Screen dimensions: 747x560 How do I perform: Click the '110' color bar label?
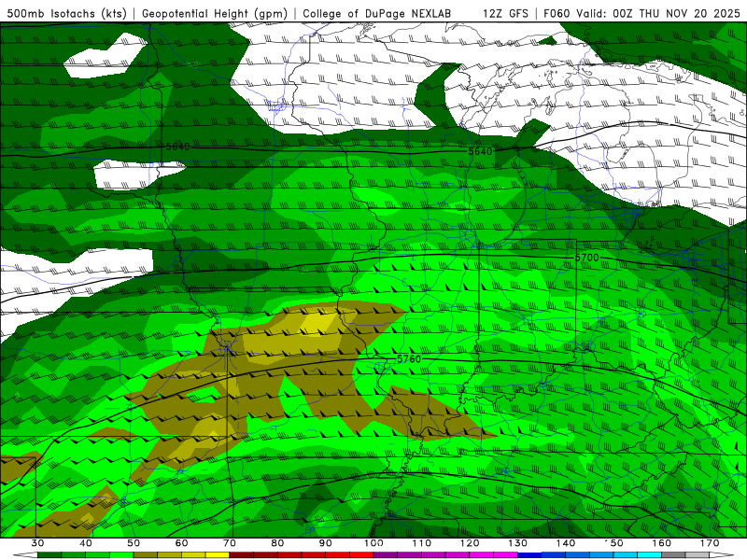coord(422,543)
